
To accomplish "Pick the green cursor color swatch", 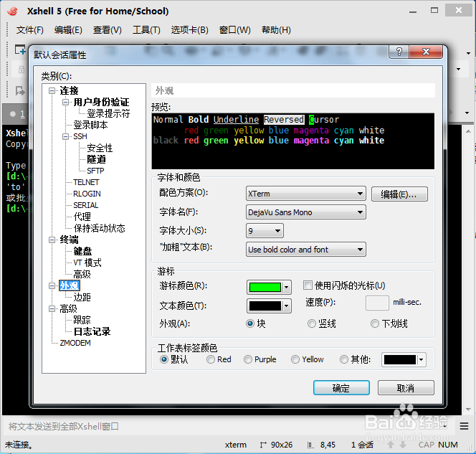I will pos(270,287).
